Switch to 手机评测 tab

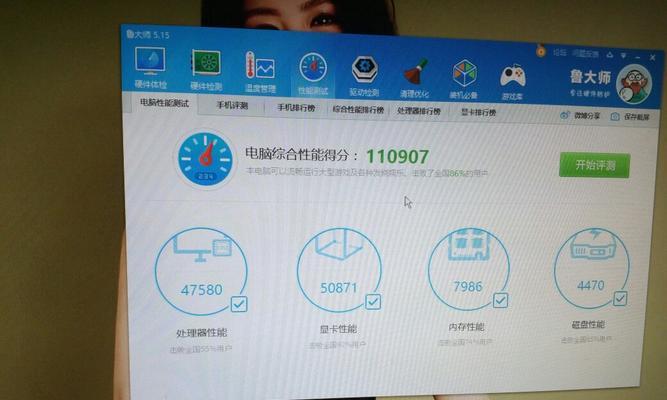click(232, 105)
